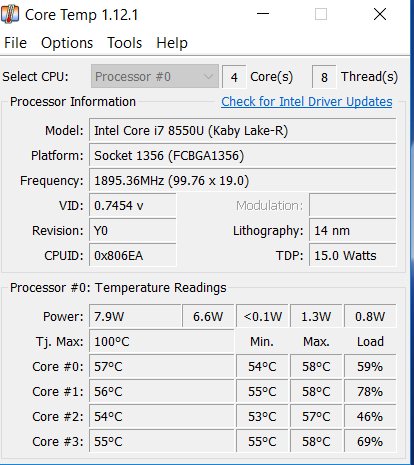Click Core #3 current temperature 55°C
The image size is (414, 465).
(162, 441)
